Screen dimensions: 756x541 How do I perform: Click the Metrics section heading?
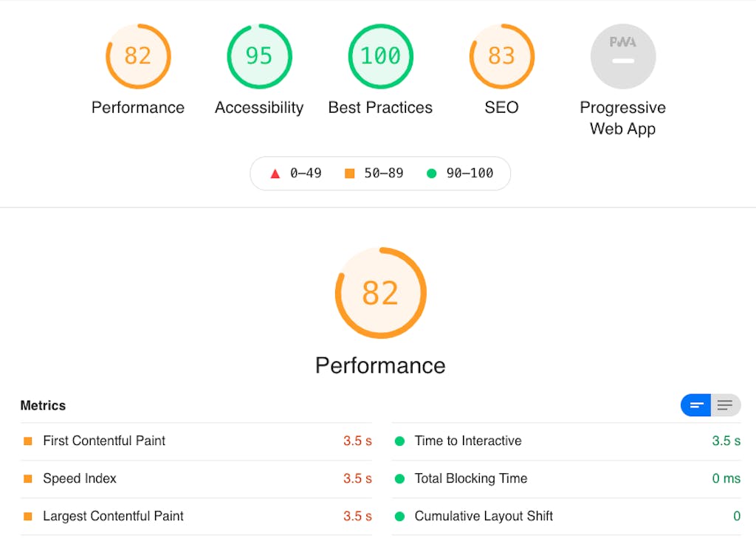click(43, 405)
